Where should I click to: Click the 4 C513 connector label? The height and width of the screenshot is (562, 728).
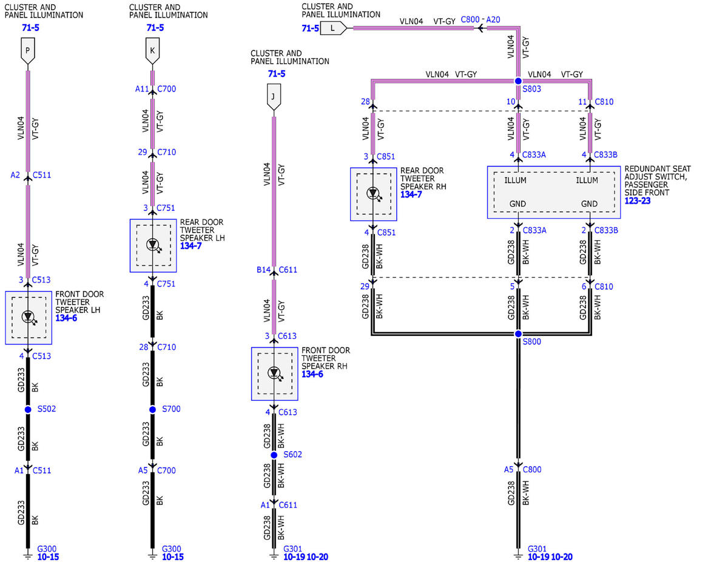click(x=34, y=356)
